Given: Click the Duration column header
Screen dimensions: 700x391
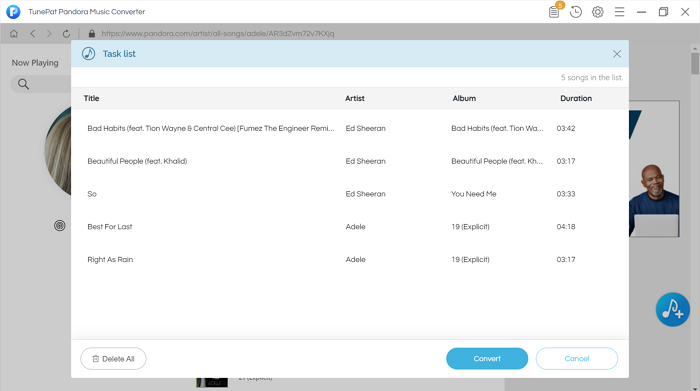Looking at the screenshot, I should 576,98.
